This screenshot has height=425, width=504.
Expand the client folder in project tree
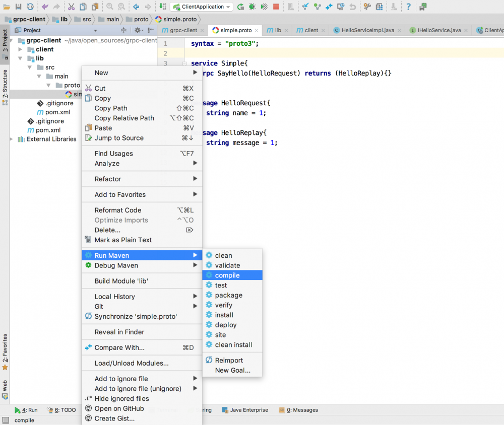[x=20, y=49]
